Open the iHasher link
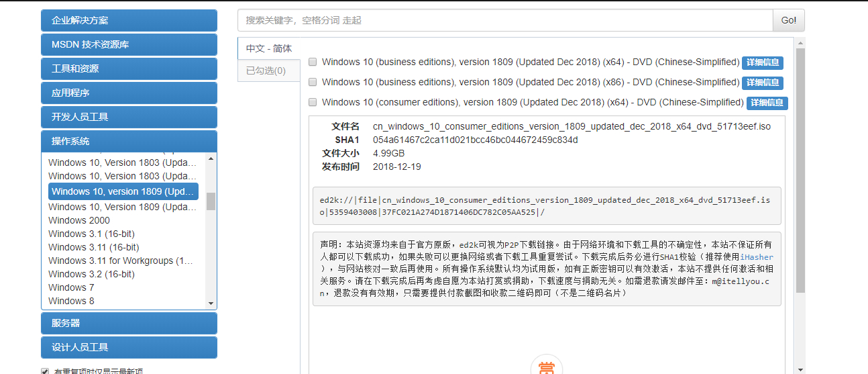The width and height of the screenshot is (868, 374). [757, 257]
